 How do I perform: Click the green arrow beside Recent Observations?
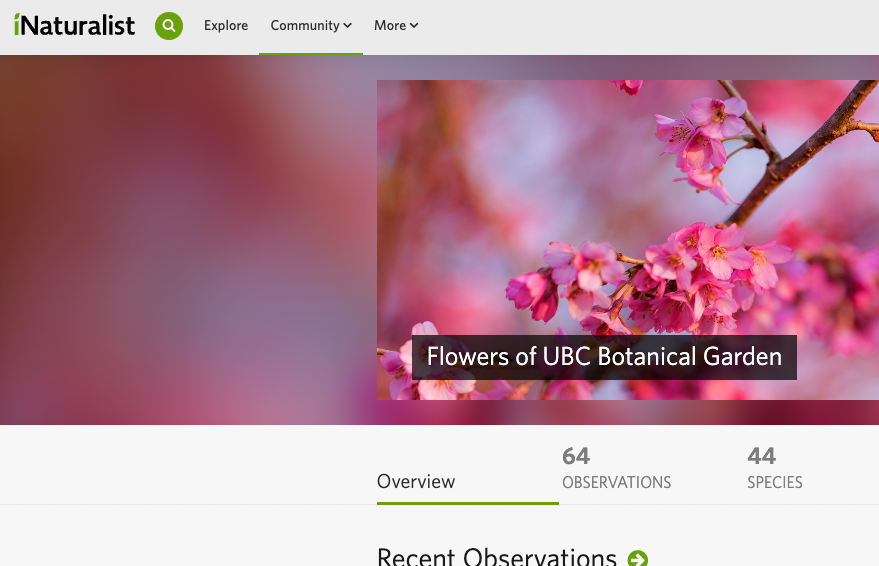(x=637, y=558)
